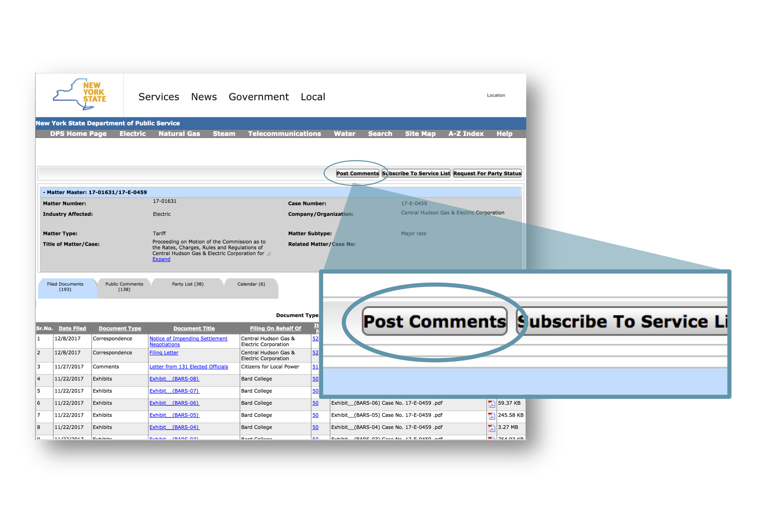Screen dimensions: 765x532
Task: Switch to the Public Comments tab
Action: point(124,287)
